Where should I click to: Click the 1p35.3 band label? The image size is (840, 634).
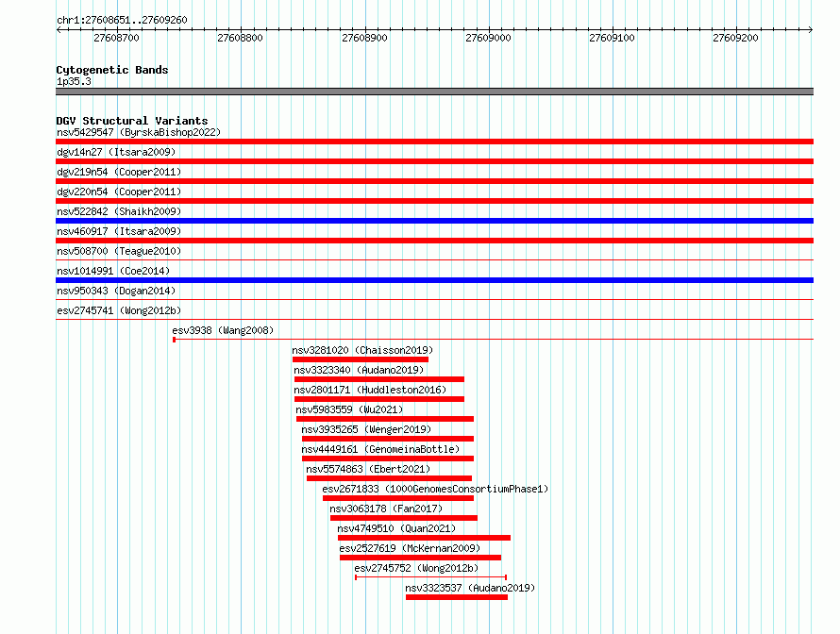coord(74,81)
